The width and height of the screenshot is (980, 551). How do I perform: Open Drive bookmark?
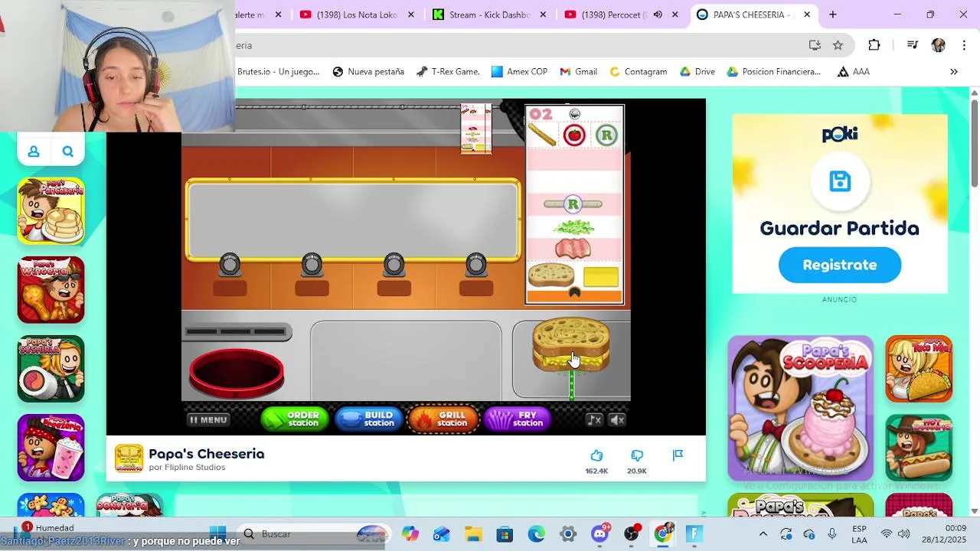click(x=697, y=72)
